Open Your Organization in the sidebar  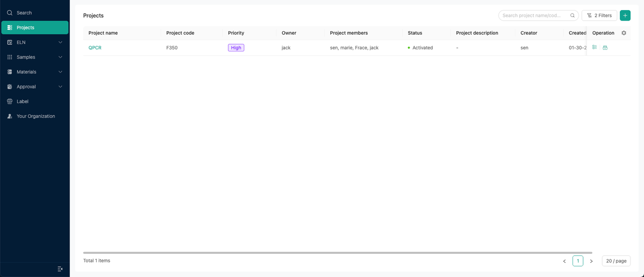35,116
